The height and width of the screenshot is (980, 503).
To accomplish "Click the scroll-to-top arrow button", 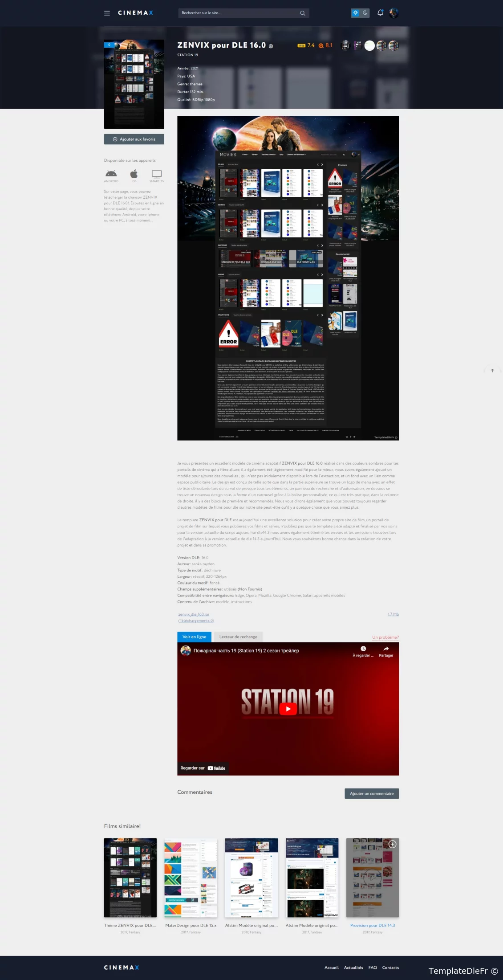I will [x=492, y=371].
